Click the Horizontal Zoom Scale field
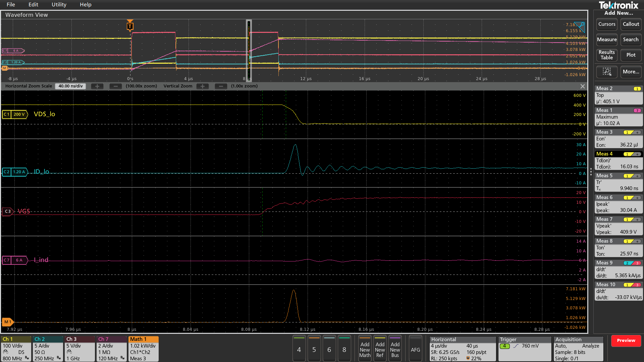This screenshot has width=644, height=362. (70, 86)
